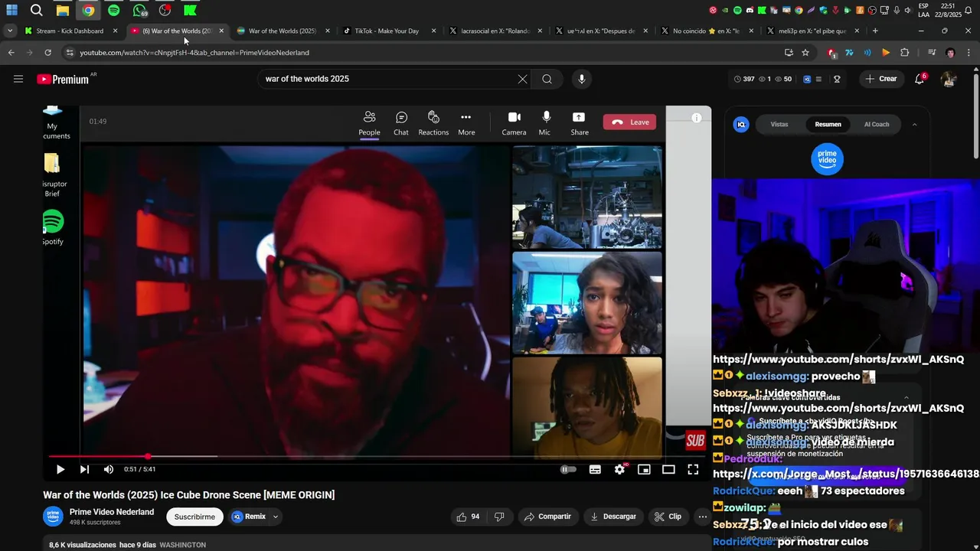Select the AI Coach tab in vidIQ panel
The height and width of the screenshot is (551, 980).
click(877, 124)
